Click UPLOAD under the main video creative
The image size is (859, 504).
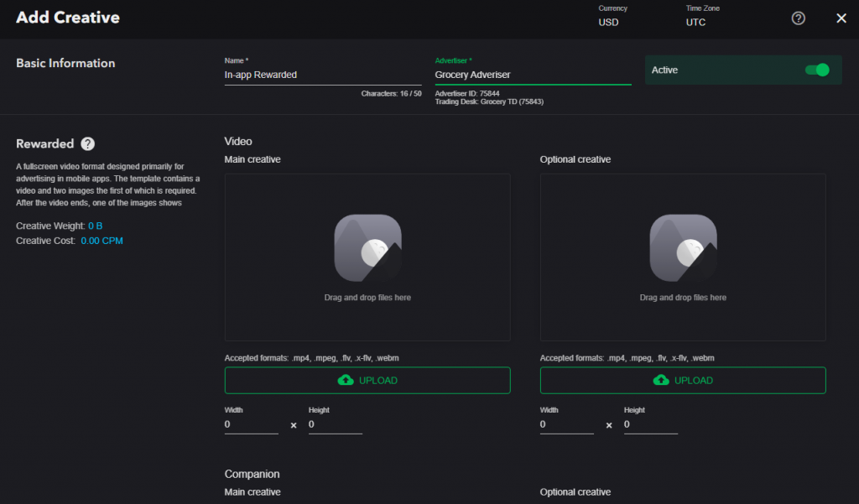pos(367,380)
